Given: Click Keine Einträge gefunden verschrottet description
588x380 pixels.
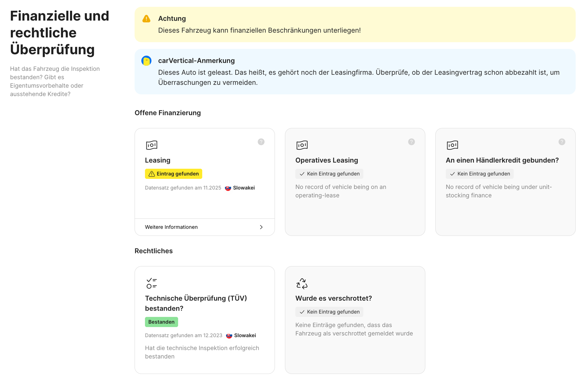Looking at the screenshot, I should tap(354, 329).
